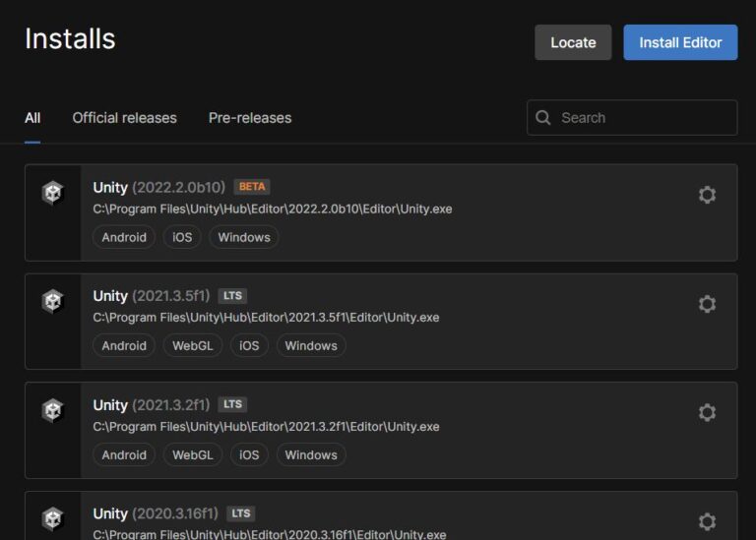Switch to the Pre-releases tab

pyautogui.click(x=250, y=118)
